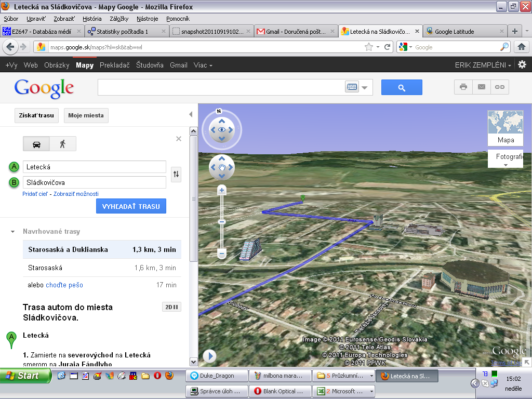This screenshot has width=532, height=399.
Task: Follow the choďte pešo link
Action: point(64,285)
